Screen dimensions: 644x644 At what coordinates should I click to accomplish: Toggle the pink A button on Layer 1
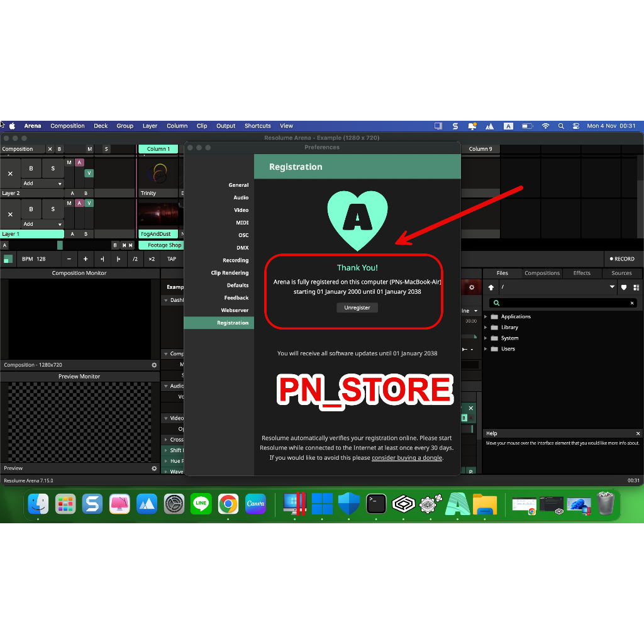click(79, 203)
